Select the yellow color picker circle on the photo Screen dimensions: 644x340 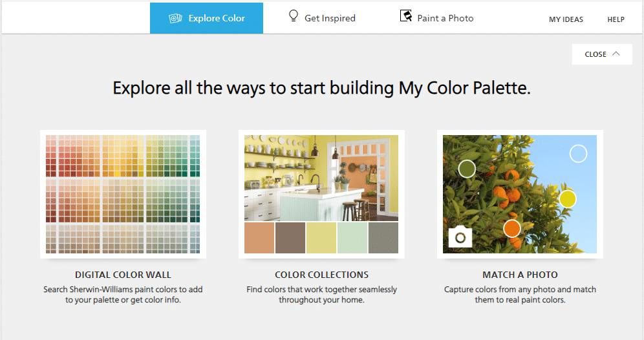[x=568, y=198]
